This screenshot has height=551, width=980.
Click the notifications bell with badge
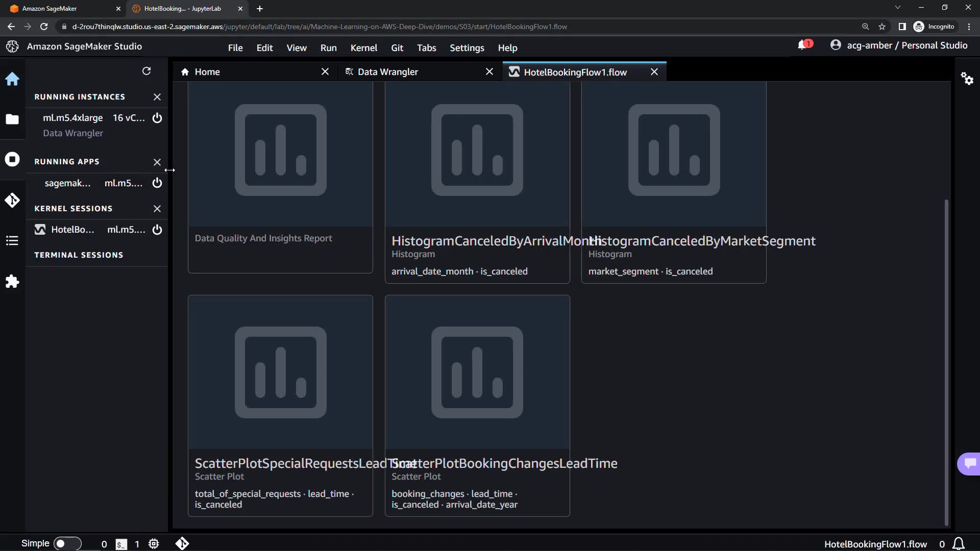click(x=804, y=45)
